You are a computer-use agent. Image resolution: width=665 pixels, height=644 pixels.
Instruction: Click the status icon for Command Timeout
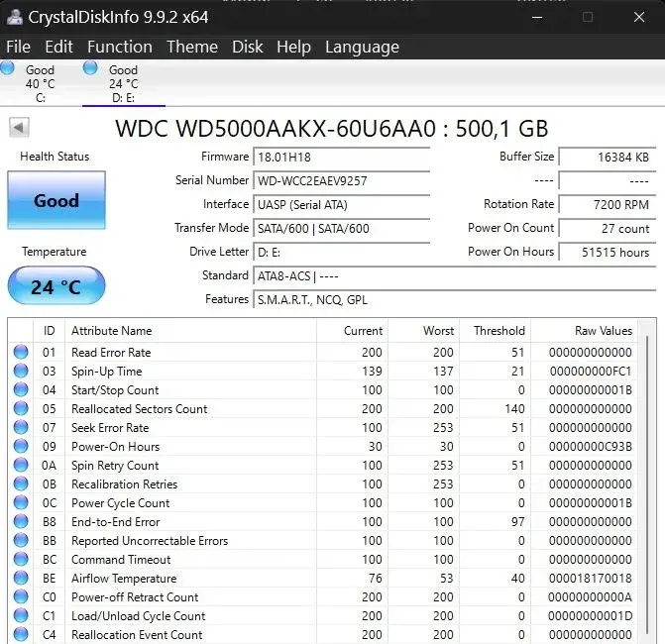21,559
